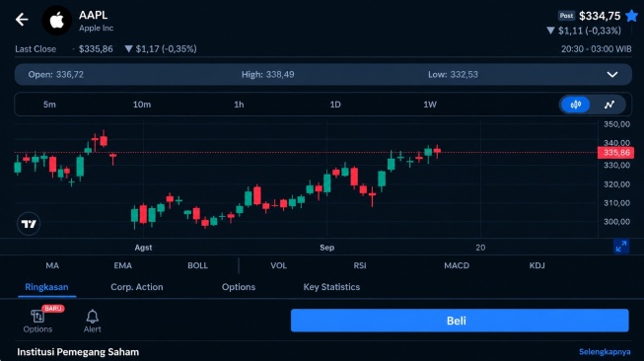This screenshot has height=361, width=644.
Task: Click the 335,86 price label on axis
Action: pos(616,153)
